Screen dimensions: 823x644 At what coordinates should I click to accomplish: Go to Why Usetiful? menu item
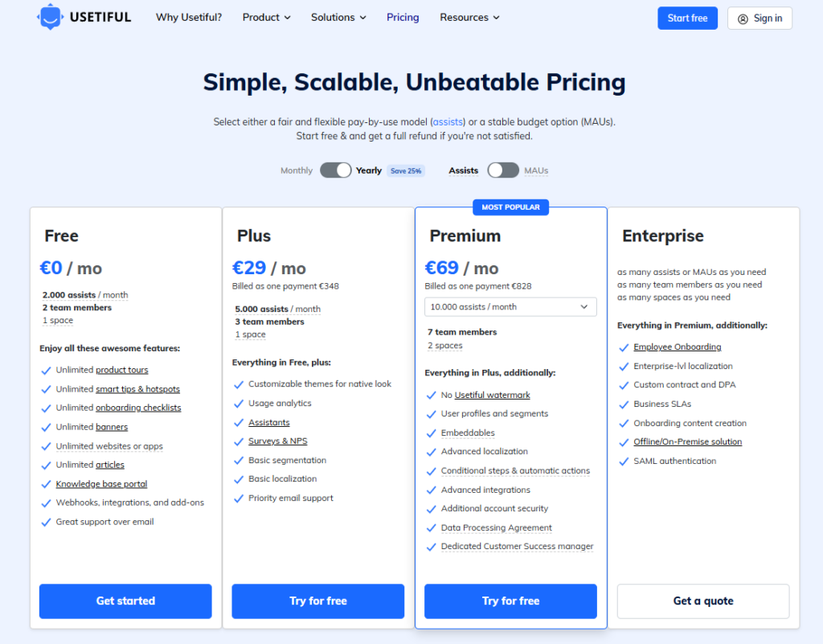(189, 17)
